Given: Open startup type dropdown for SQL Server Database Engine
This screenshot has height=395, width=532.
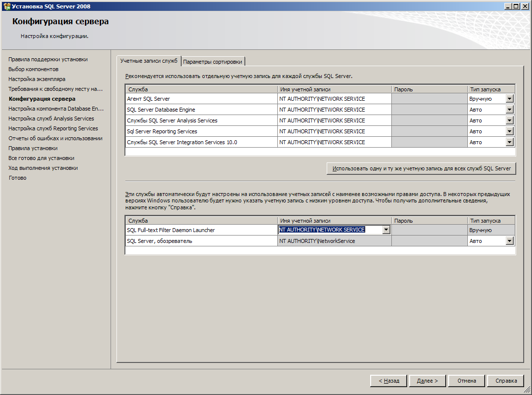Looking at the screenshot, I should pyautogui.click(x=509, y=110).
